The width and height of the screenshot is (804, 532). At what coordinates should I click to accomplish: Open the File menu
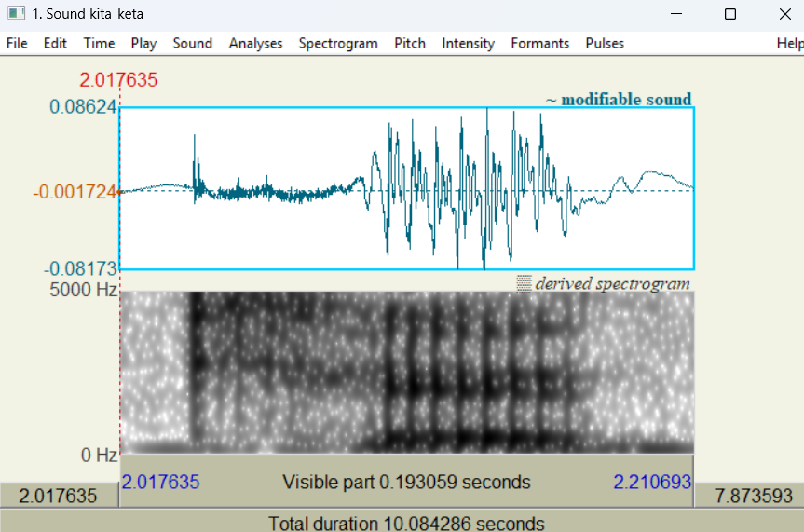click(17, 44)
